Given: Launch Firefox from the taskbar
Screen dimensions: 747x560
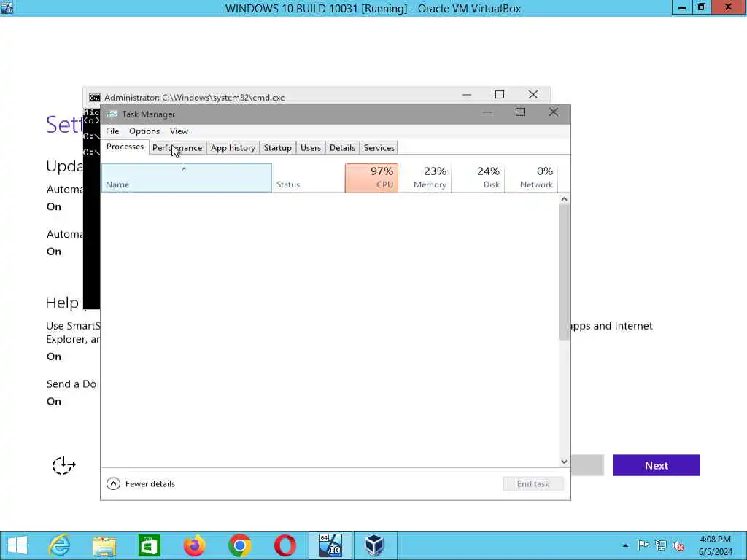Looking at the screenshot, I should click(x=194, y=545).
